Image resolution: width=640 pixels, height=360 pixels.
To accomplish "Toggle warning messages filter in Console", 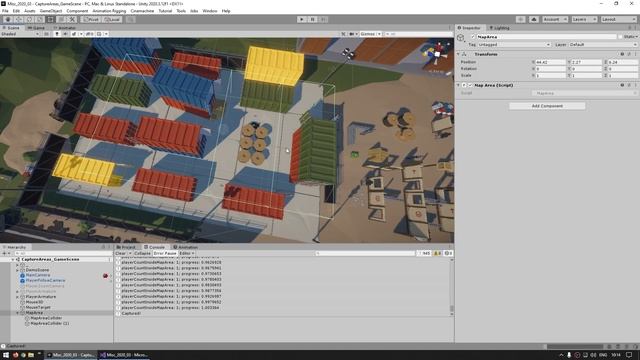I will pyautogui.click(x=437, y=253).
